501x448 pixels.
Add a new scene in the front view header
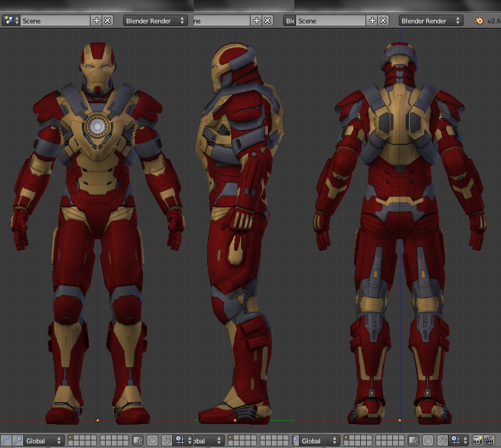point(96,21)
